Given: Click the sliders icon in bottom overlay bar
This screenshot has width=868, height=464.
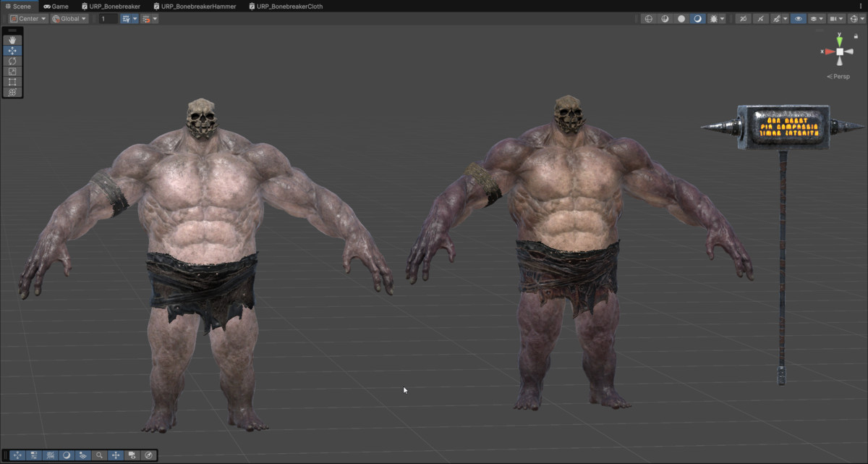Looking at the screenshot, I should click(34, 455).
